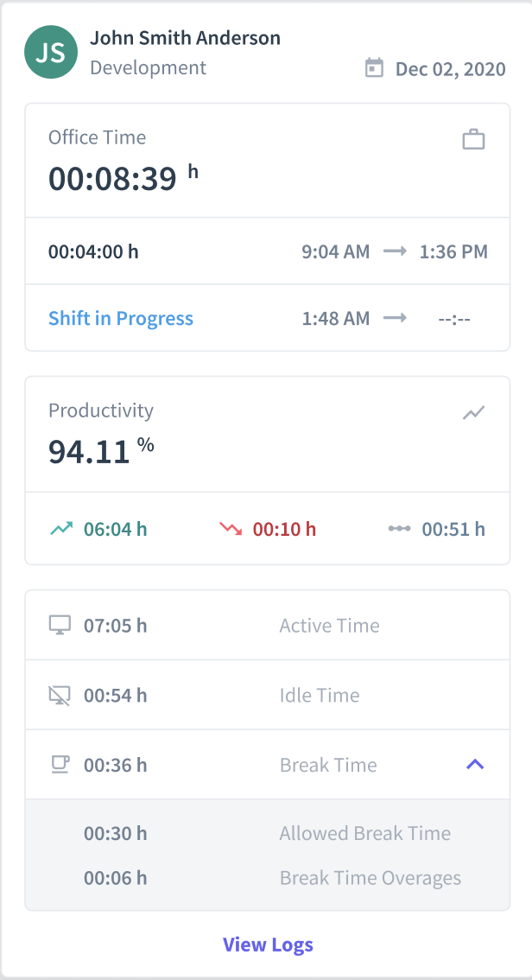Click the coffee cup Break Time icon

click(59, 762)
